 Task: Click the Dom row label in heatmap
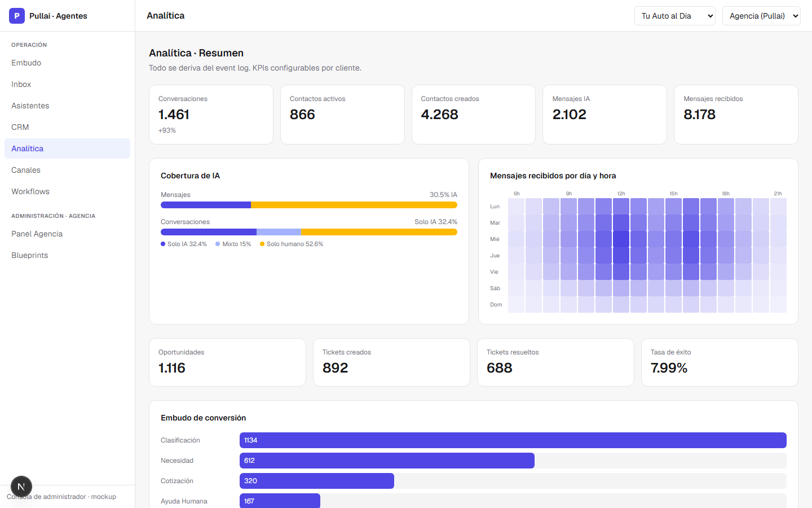coord(496,305)
